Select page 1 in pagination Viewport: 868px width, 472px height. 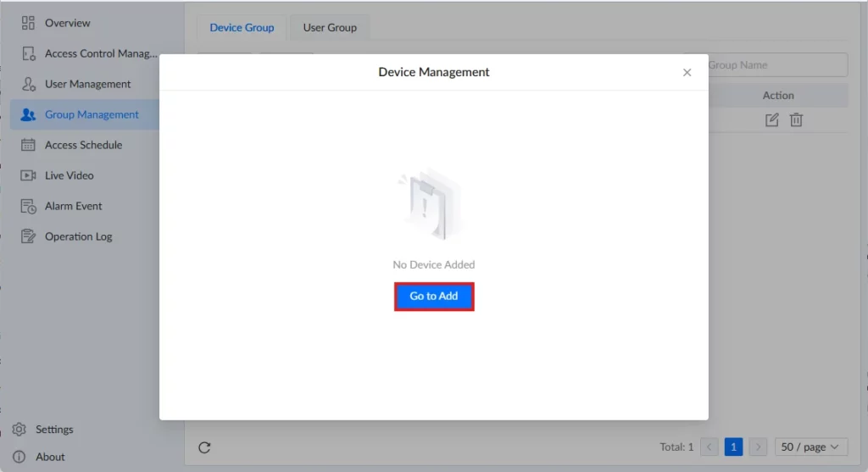tap(733, 447)
